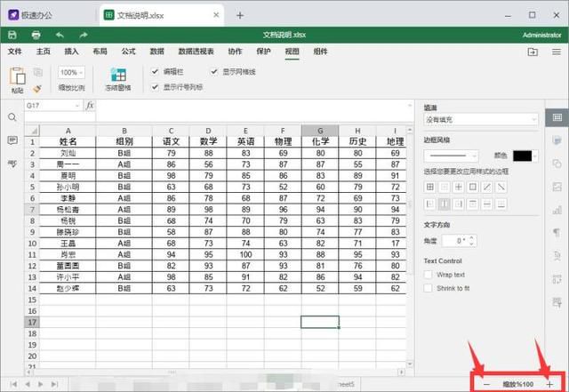Switch to the 数据透视表 tab
569x392 pixels.
point(196,52)
